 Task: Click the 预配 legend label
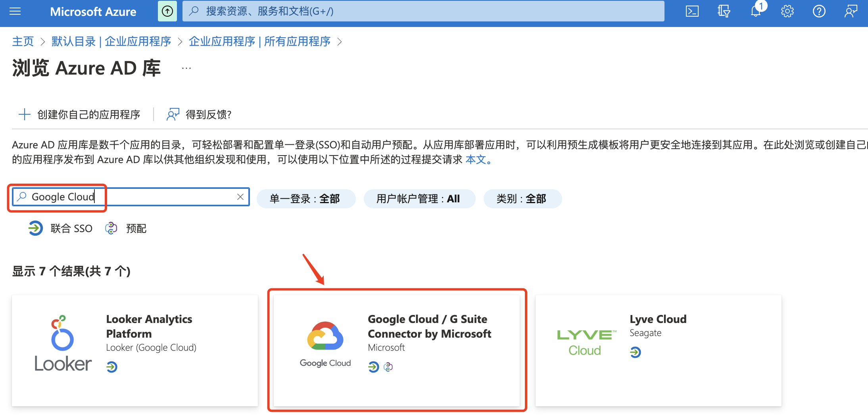click(x=136, y=229)
